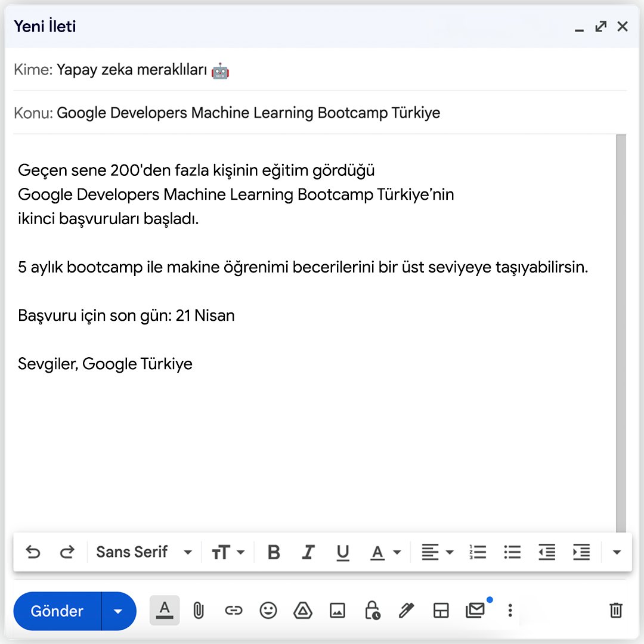Toggle the formatting options toolbar
This screenshot has height=644, width=644.
click(x=165, y=611)
